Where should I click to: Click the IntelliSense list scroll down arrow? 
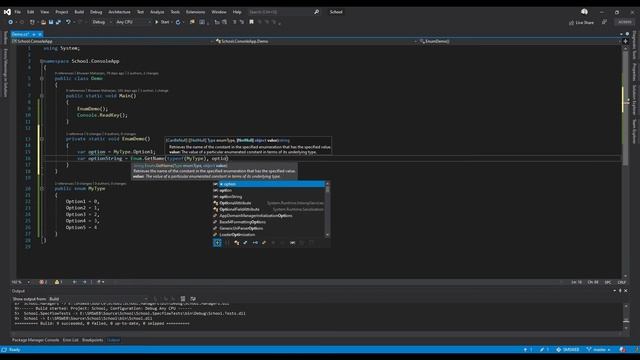327,235
